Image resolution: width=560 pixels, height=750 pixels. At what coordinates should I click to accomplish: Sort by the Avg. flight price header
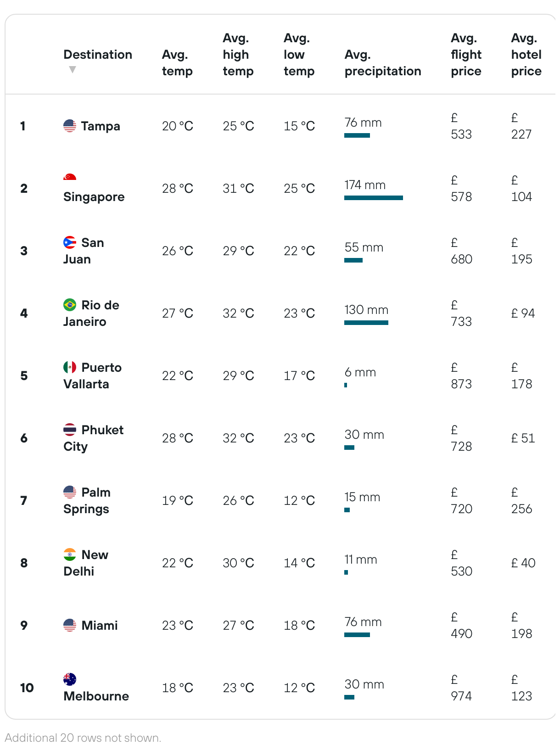pyautogui.click(x=466, y=55)
